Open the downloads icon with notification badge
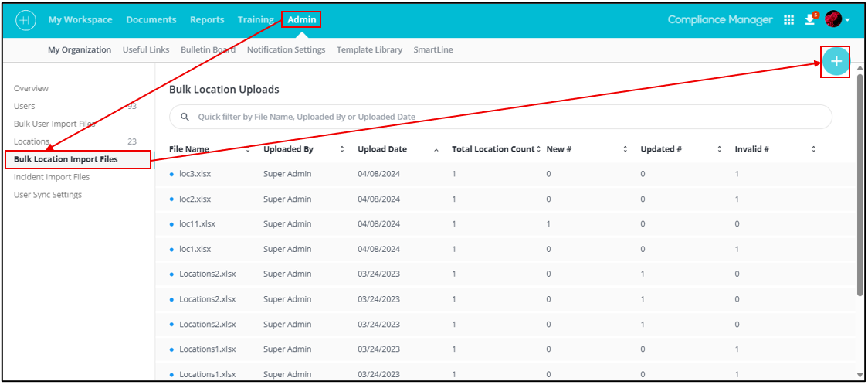The width and height of the screenshot is (868, 385). [809, 20]
